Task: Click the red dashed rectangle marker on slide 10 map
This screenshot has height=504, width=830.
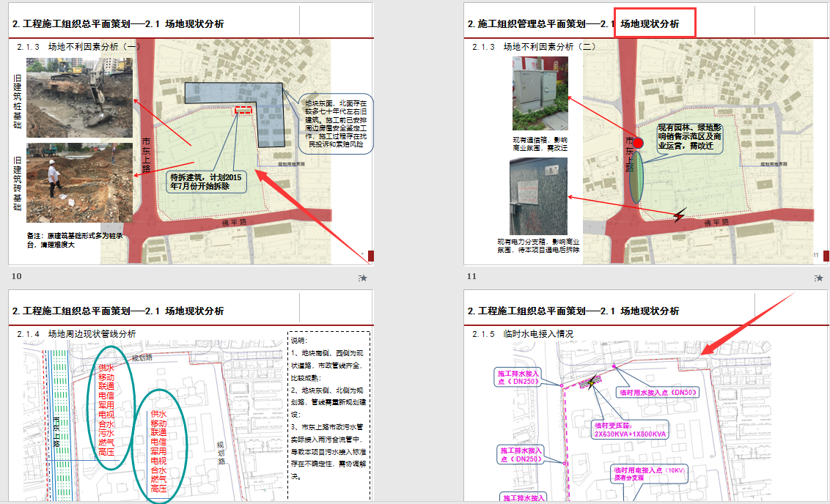Action: [243, 110]
